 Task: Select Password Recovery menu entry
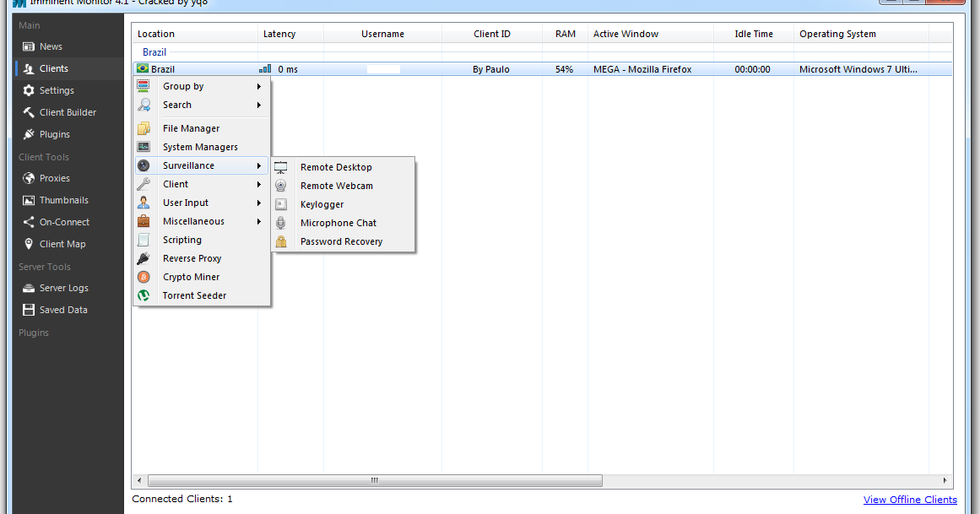coord(343,241)
